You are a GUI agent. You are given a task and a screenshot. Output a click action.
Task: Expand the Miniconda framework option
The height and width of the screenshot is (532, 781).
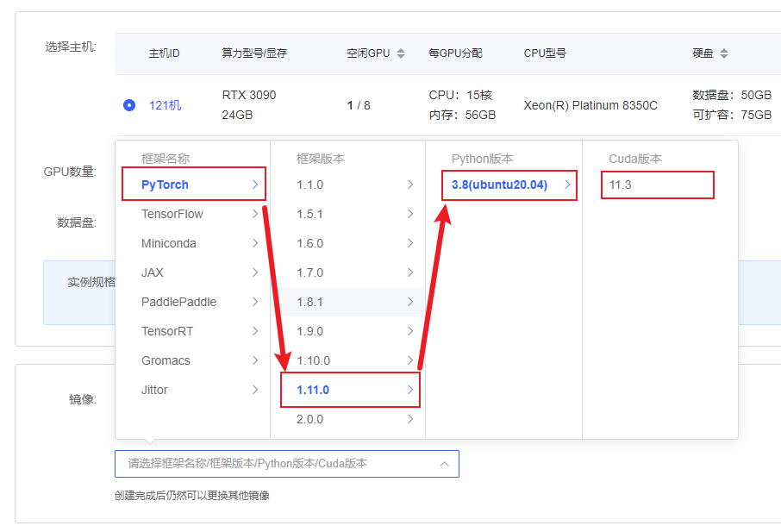(x=169, y=243)
